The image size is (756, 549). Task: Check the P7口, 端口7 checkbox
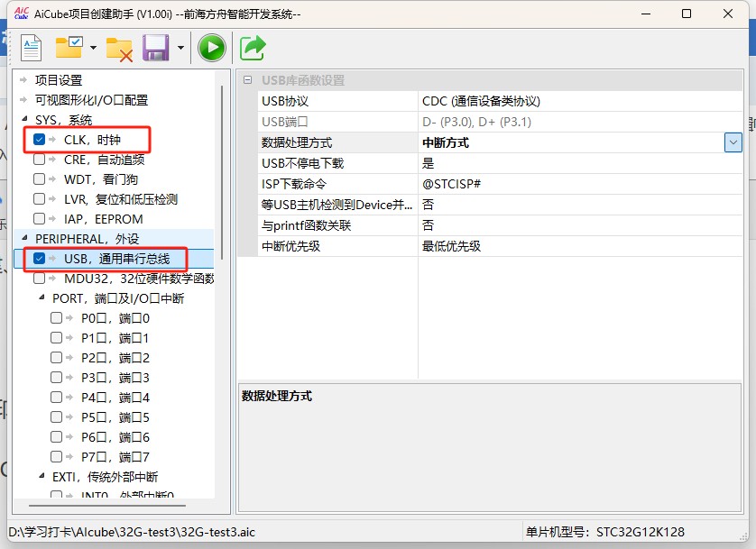[57, 456]
